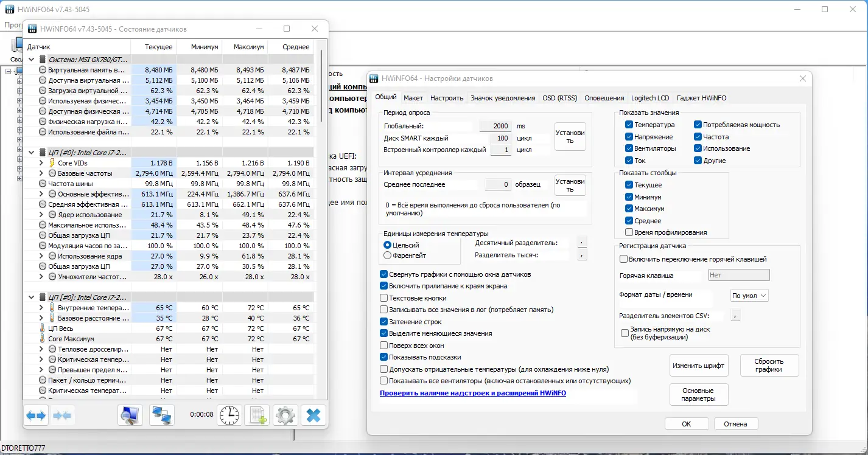
Task: Click the lightning icon beside Core VIDs
Action: click(52, 163)
